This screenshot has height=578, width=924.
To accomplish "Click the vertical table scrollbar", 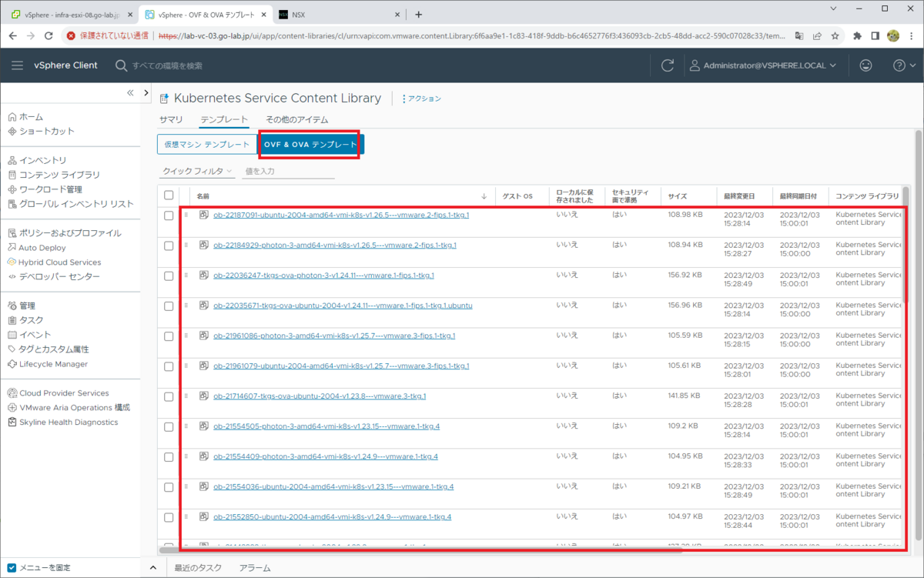I will tap(906, 246).
